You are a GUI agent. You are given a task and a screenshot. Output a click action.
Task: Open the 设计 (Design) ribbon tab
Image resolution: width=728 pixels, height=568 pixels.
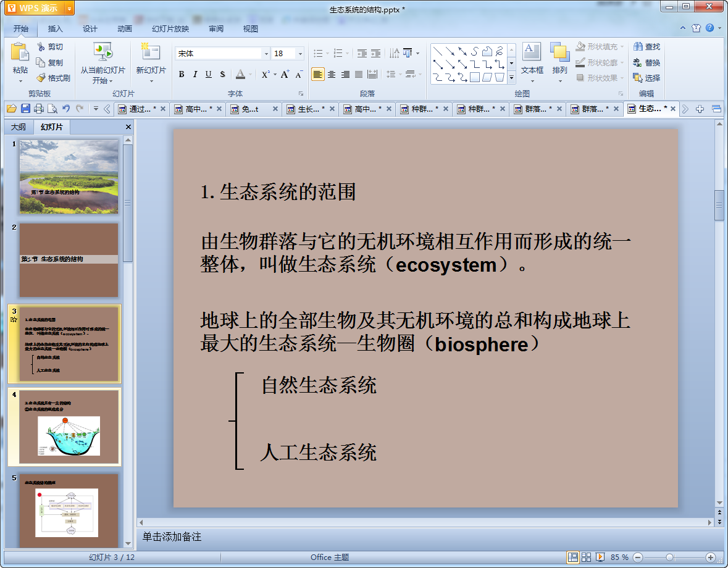point(90,29)
